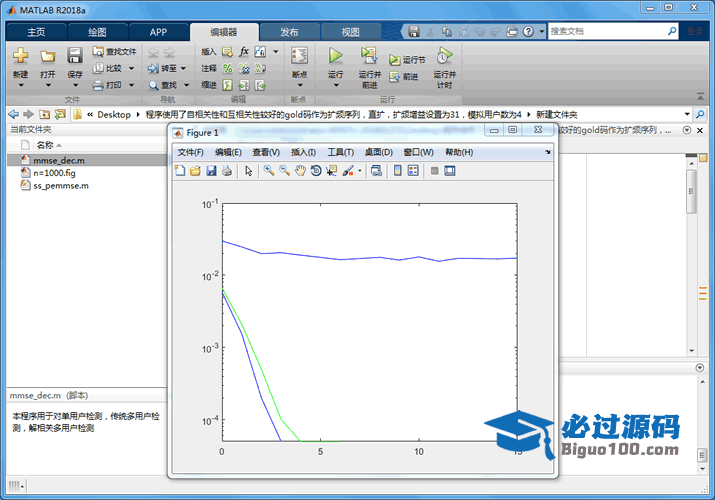The image size is (715, 500).
Task: Click the Save Figure floppy disk icon
Action: tap(211, 171)
